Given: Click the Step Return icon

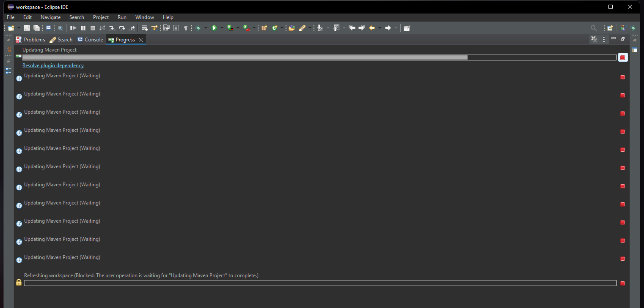Looking at the screenshot, I should (132, 28).
